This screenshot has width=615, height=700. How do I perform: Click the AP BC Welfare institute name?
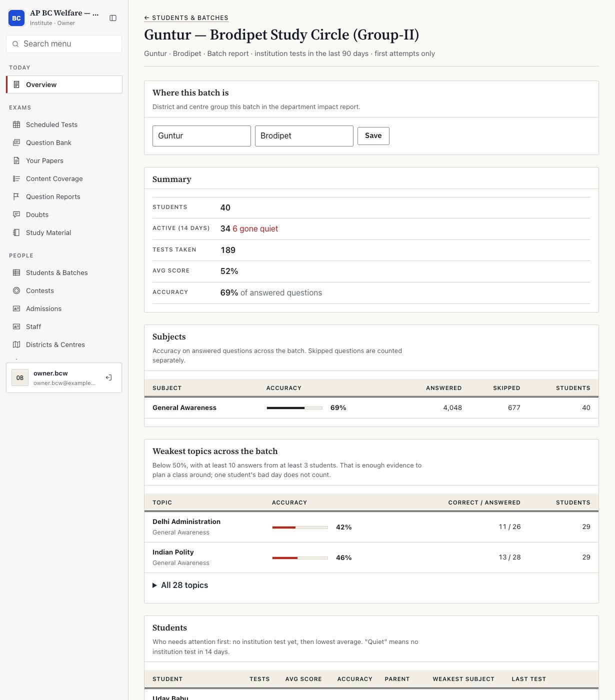tap(64, 13)
